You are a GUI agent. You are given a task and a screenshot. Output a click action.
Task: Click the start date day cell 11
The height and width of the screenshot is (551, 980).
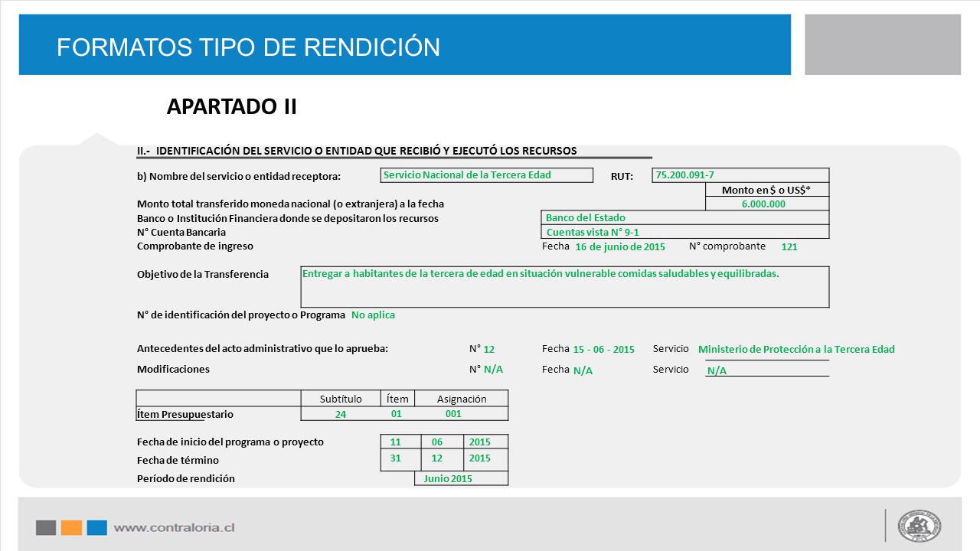(401, 442)
